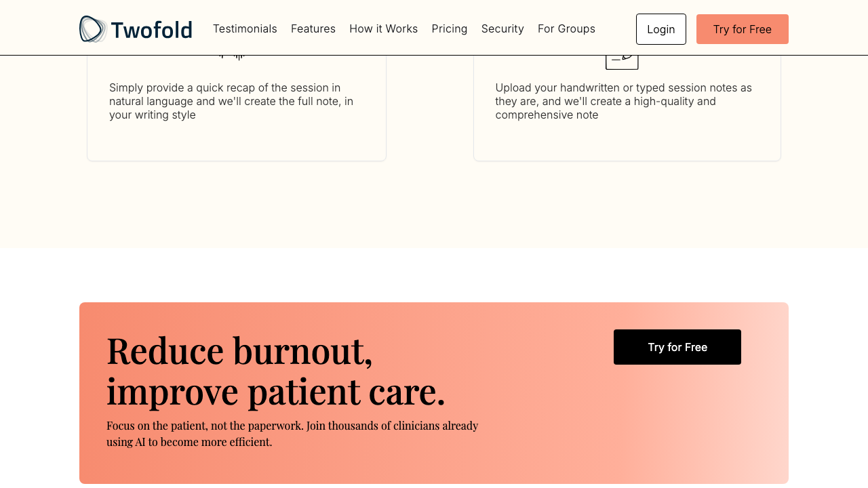Click the 'Focus on the patient' sentence
Screen dimensions: 868x488
292,426
